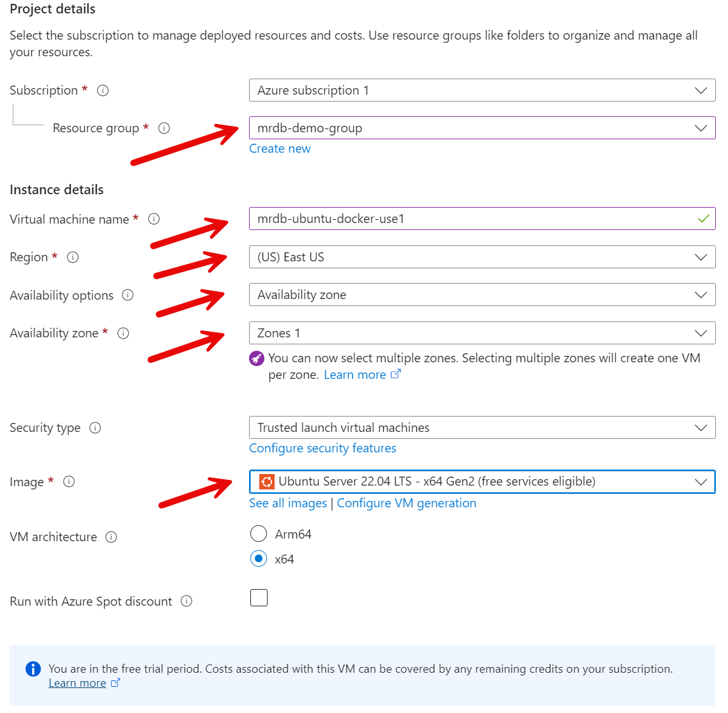Screen dimensions: 728x713
Task: Click the Azure Spot discount info icon
Action: point(186,601)
